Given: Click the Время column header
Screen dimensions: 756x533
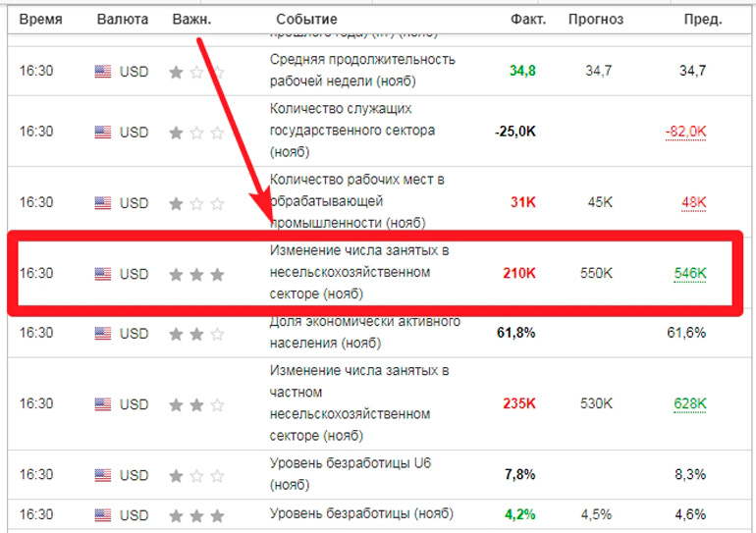Looking at the screenshot, I should 41,20.
